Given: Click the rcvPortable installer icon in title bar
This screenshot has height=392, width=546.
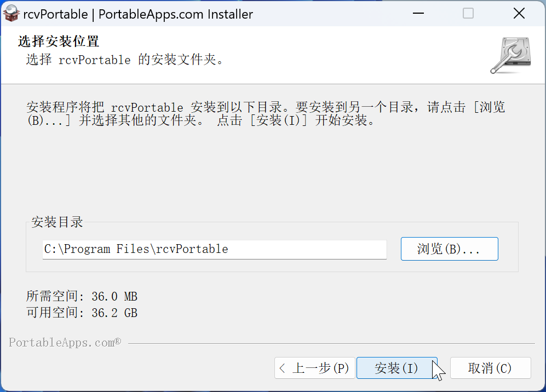Looking at the screenshot, I should (x=12, y=14).
